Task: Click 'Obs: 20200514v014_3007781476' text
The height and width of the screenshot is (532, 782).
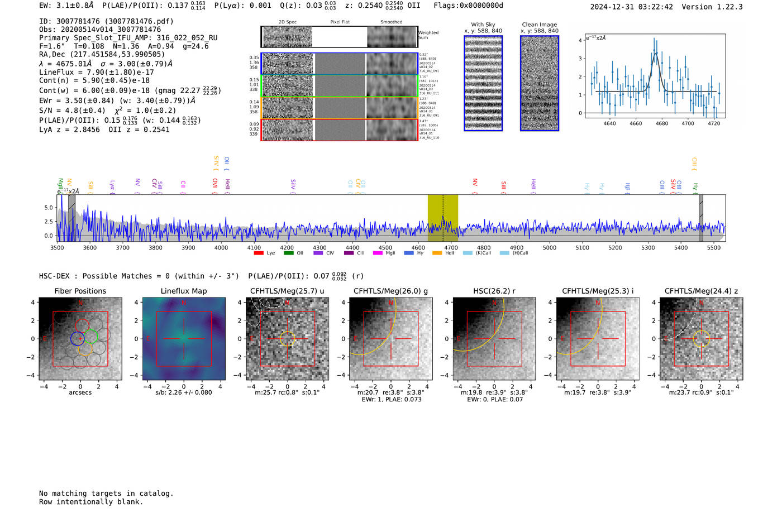Action: tap(100, 30)
